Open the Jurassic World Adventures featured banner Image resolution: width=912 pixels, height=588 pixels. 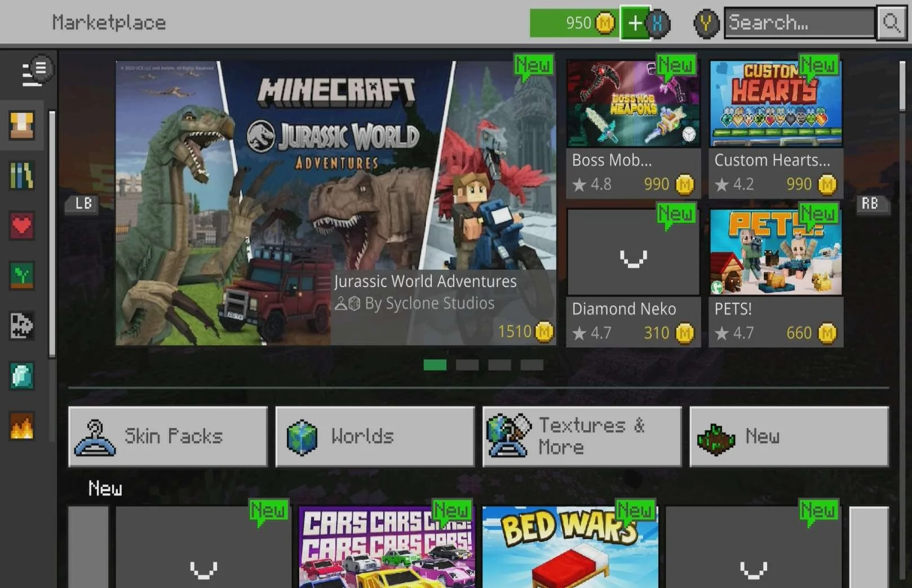336,203
